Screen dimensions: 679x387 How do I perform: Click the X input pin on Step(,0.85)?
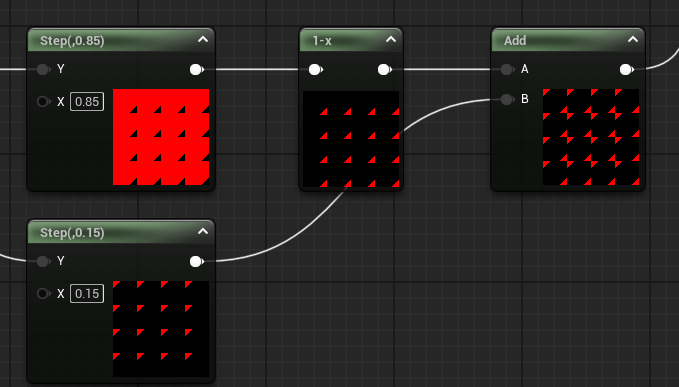(x=43, y=102)
